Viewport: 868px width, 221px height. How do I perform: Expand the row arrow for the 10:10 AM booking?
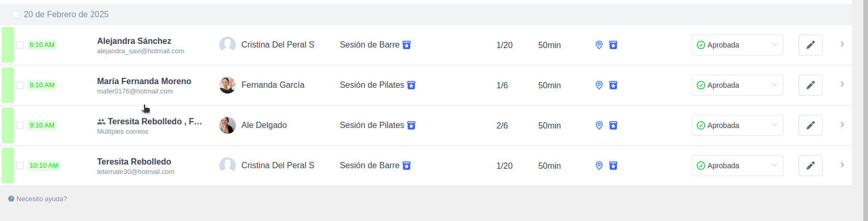coord(842,165)
